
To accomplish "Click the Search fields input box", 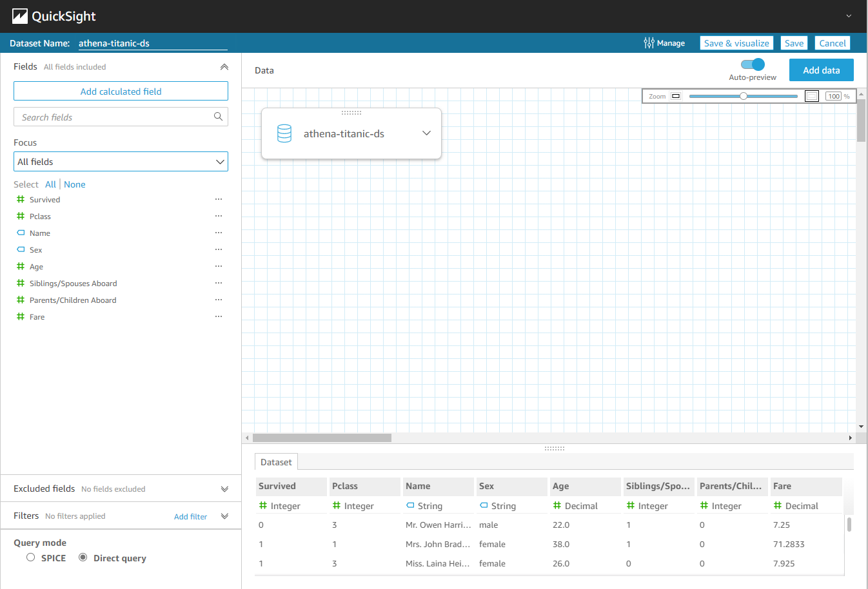I will pos(121,117).
